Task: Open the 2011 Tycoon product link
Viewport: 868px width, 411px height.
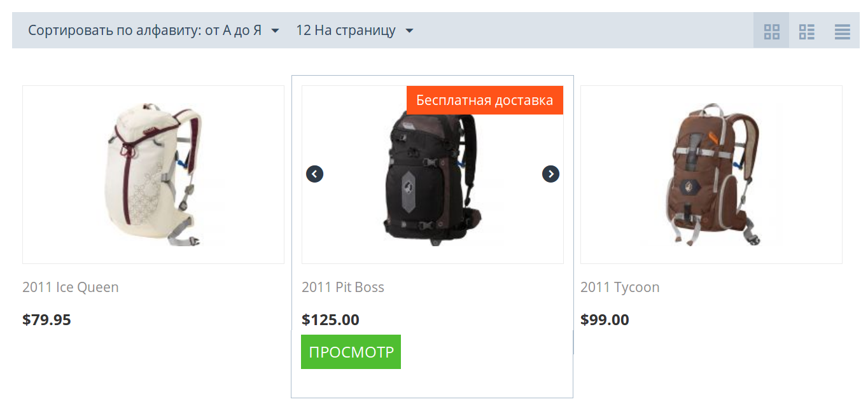Action: pyautogui.click(x=620, y=287)
